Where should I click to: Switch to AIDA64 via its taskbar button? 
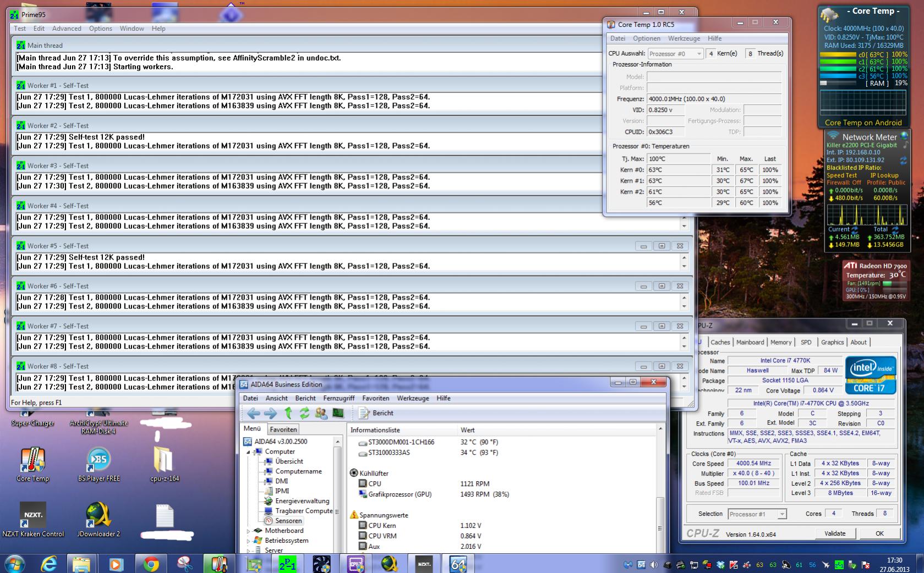[x=458, y=564]
